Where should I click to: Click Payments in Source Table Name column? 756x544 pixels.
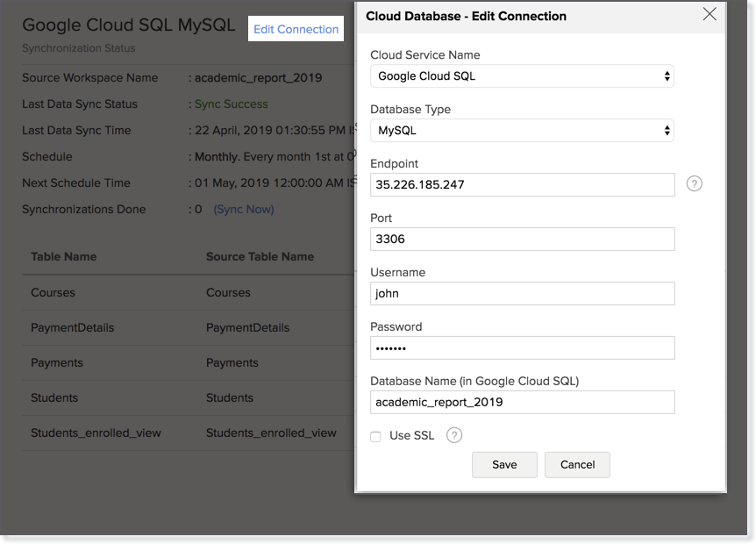(232, 362)
